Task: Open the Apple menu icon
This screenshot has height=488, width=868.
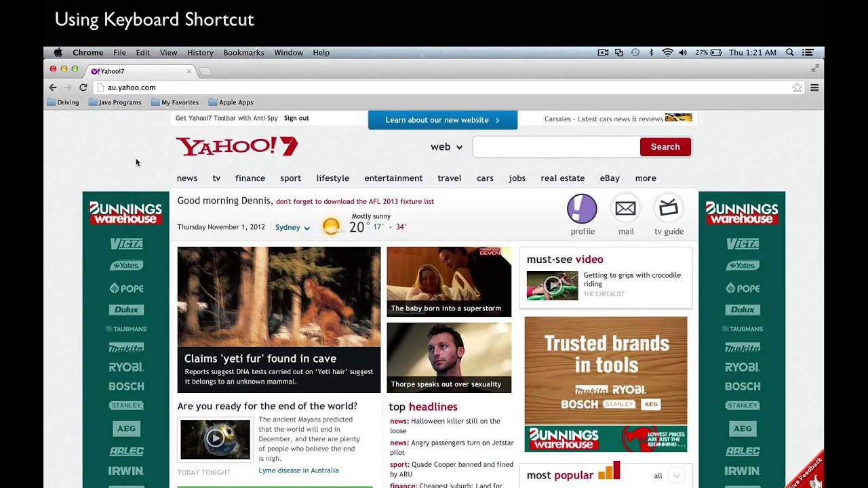Action: [x=58, y=52]
